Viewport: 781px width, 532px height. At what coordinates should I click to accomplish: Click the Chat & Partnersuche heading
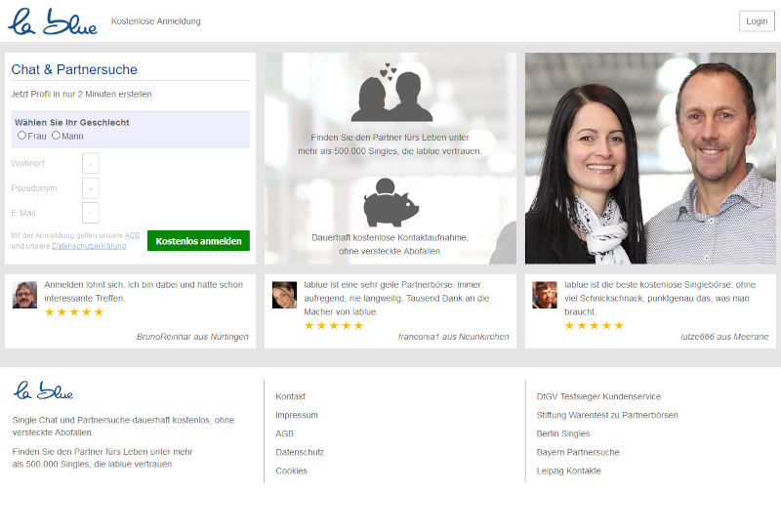74,69
